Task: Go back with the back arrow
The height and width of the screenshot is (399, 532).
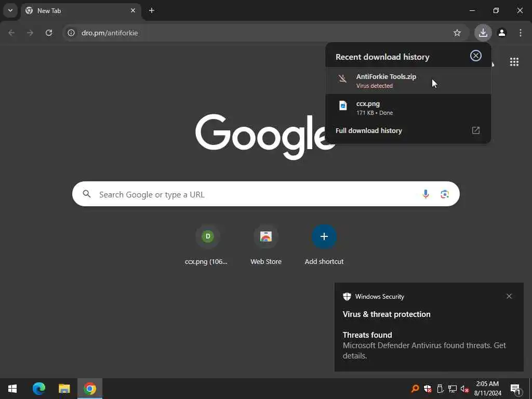Action: tap(11, 33)
